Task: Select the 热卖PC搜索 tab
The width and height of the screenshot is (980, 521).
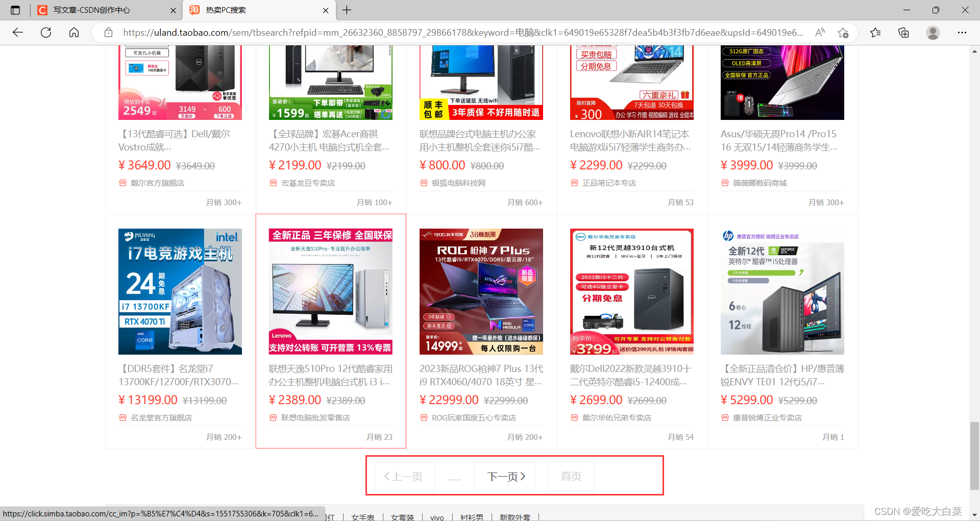Action: coord(259,10)
